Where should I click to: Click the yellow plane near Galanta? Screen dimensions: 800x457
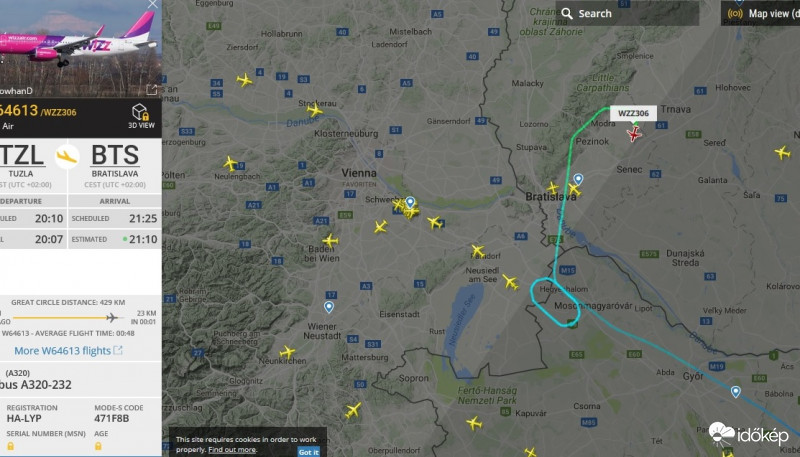point(782,152)
